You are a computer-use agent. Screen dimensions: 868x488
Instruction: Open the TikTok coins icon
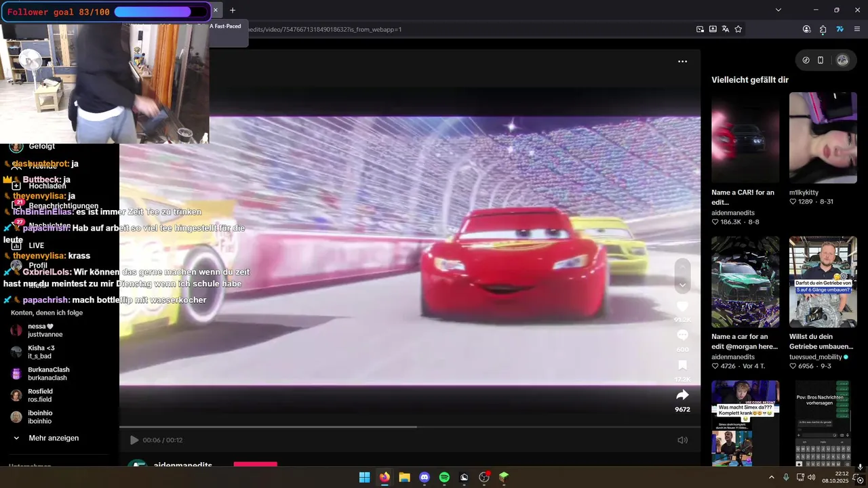[x=806, y=60]
